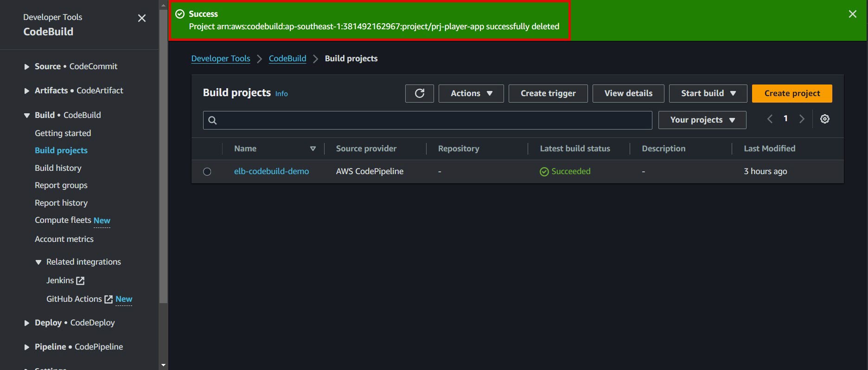This screenshot has height=370, width=868.
Task: Open the Actions dropdown menu
Action: 471,93
